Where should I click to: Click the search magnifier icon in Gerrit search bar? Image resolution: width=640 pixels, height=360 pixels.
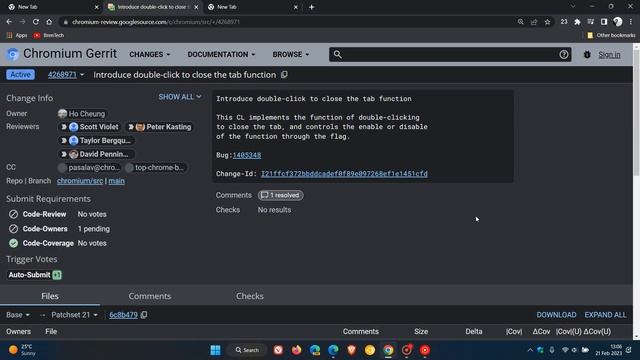(337, 54)
